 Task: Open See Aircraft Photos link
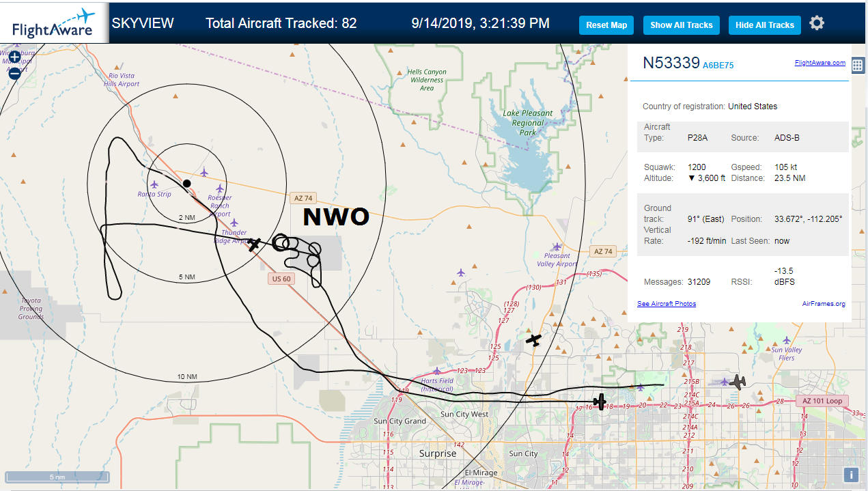[x=667, y=303]
